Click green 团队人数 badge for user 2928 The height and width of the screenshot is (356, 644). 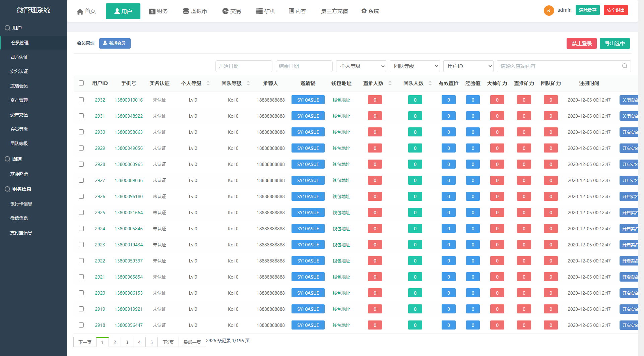tap(415, 164)
